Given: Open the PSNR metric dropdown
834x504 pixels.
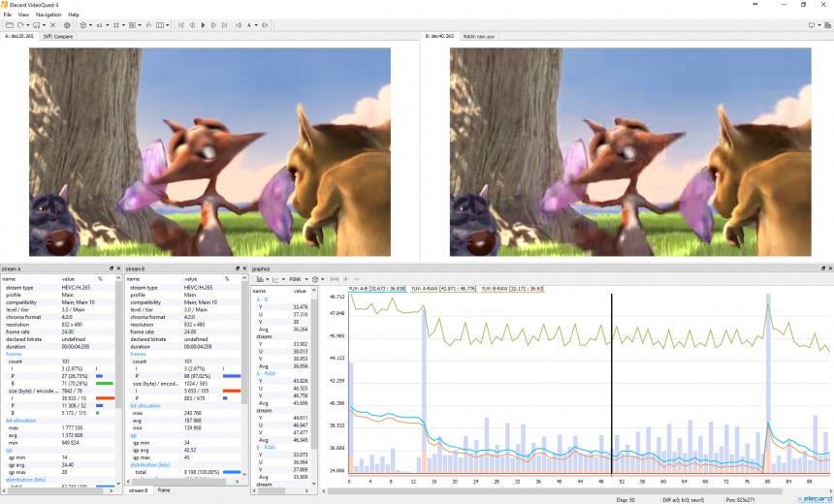Looking at the screenshot, I should tap(297, 279).
